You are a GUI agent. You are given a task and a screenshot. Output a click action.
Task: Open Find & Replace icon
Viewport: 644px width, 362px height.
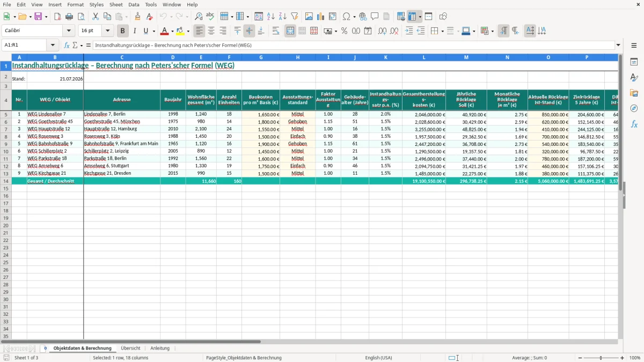click(x=198, y=17)
